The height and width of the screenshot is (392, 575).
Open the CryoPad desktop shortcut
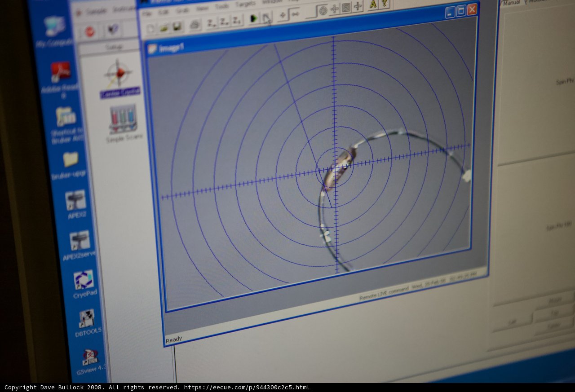point(84,285)
